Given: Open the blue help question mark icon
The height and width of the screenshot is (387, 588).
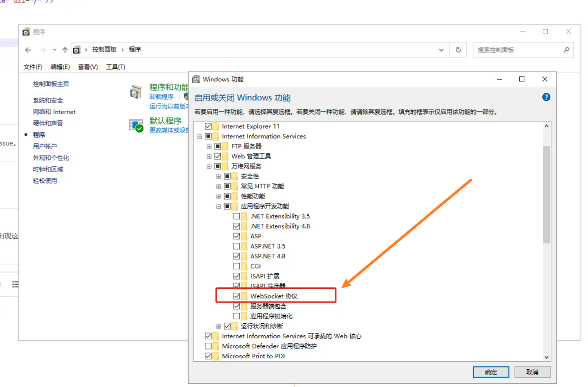Looking at the screenshot, I should coord(546,97).
